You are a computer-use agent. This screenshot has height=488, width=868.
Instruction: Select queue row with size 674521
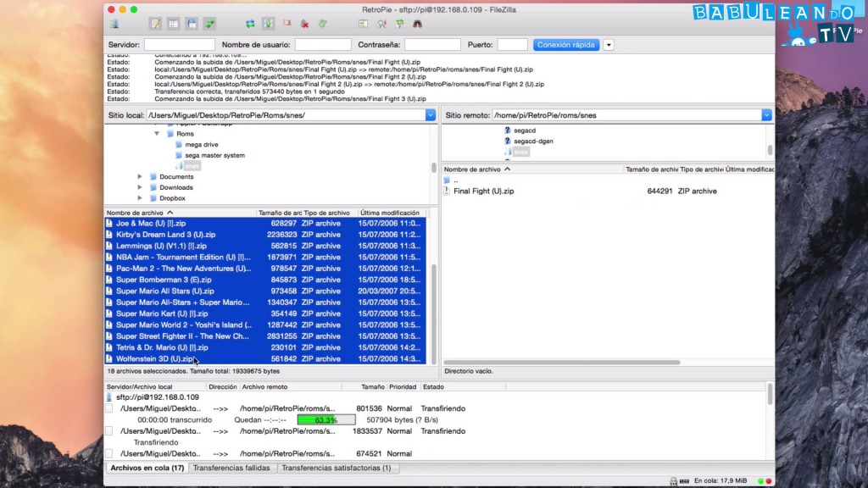(436, 454)
